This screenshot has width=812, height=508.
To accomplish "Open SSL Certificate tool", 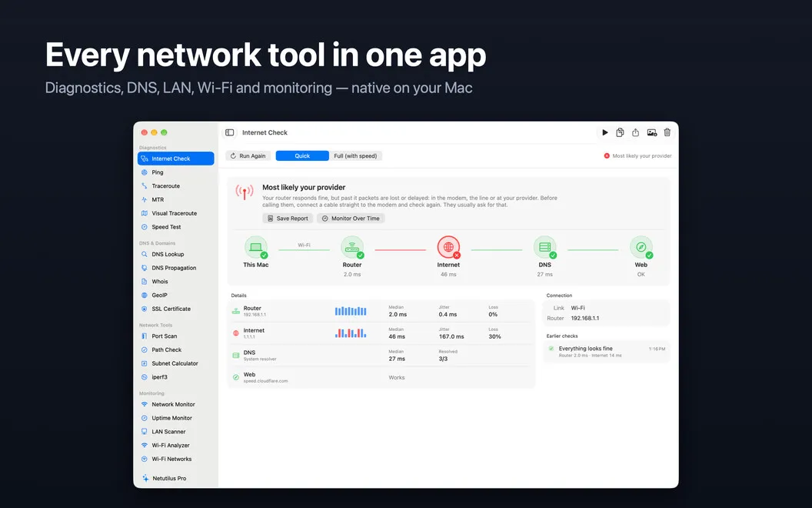I will [x=176, y=309].
